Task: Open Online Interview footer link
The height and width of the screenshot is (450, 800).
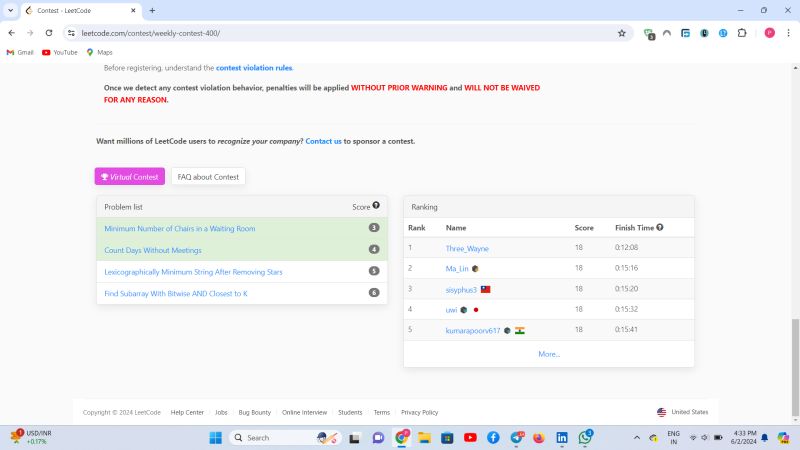Action: (304, 412)
